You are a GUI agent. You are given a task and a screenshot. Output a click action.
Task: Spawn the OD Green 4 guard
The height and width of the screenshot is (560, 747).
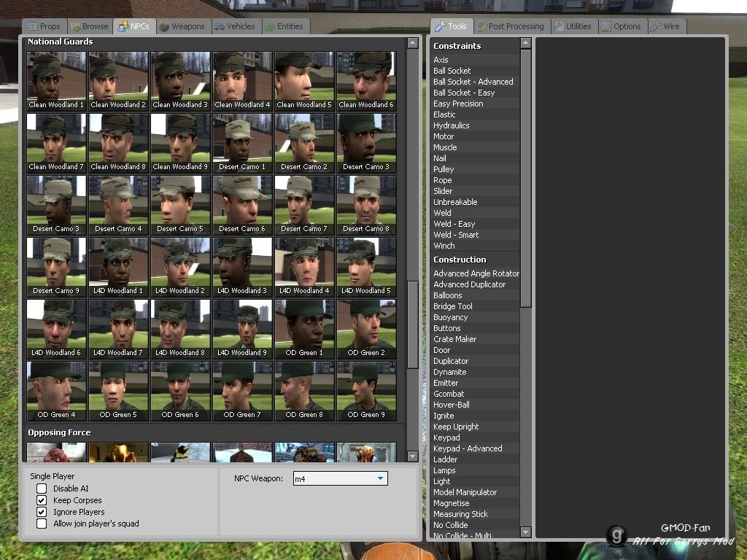point(56,391)
